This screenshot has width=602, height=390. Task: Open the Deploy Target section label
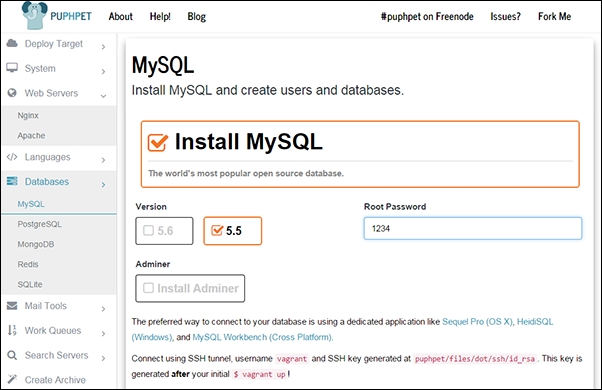(x=54, y=44)
